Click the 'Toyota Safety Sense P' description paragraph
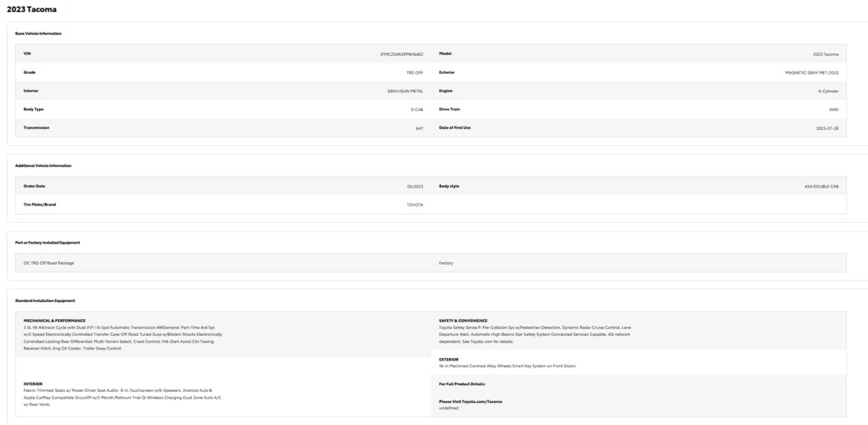The width and height of the screenshot is (868, 425). click(x=535, y=335)
